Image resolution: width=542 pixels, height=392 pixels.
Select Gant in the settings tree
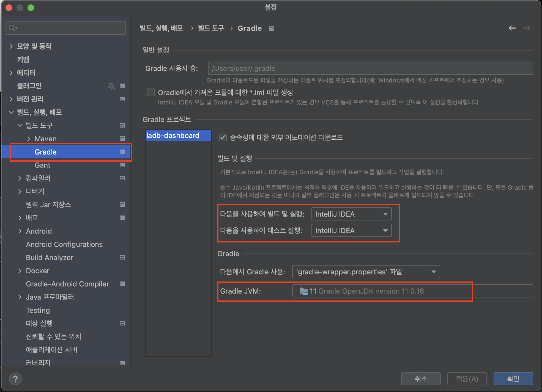click(x=43, y=165)
